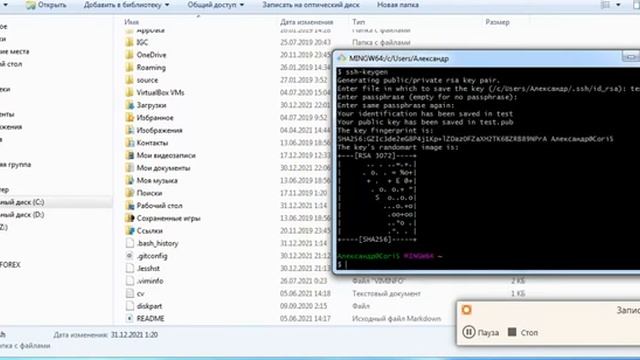
Task: Sort by the Размер column header
Action: pos(497,22)
